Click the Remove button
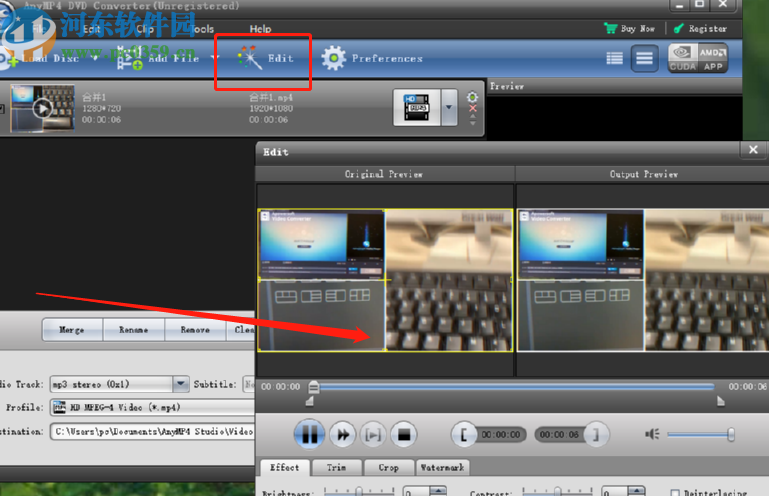 point(195,330)
